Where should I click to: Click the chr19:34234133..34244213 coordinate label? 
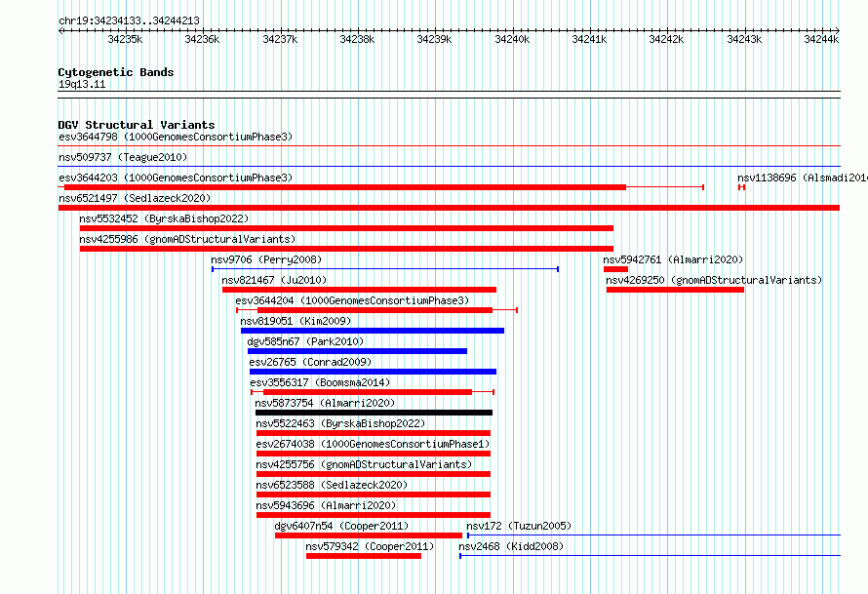click(129, 20)
